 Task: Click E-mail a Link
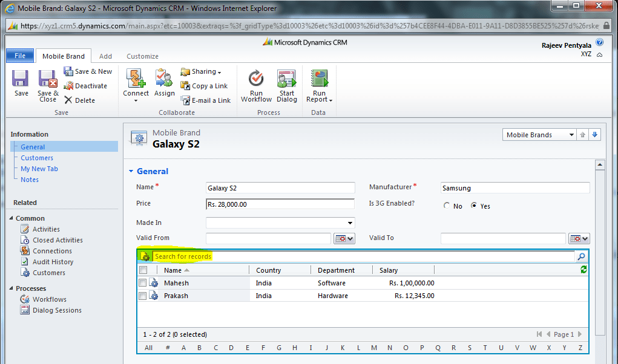206,100
